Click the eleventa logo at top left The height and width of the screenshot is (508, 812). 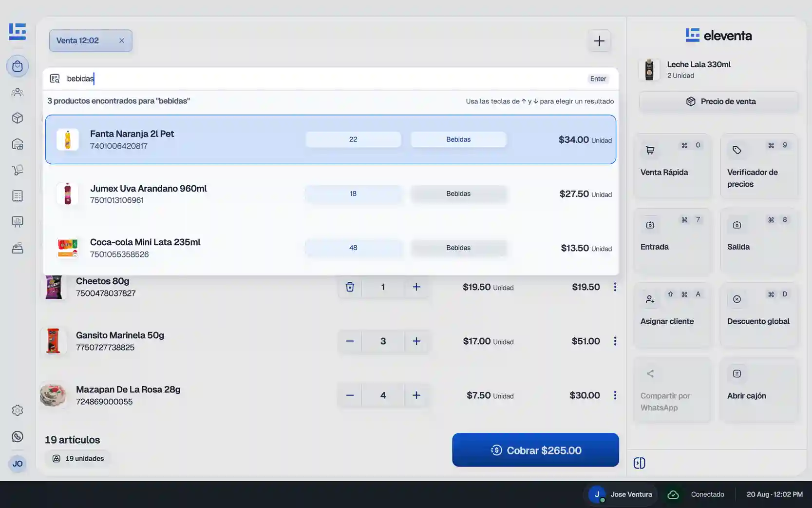18,31
